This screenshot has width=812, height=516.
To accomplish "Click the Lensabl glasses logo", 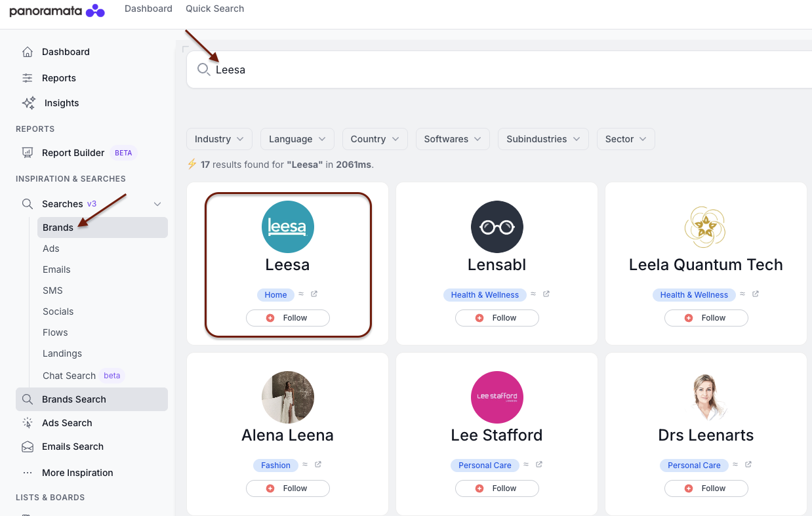I will point(497,227).
